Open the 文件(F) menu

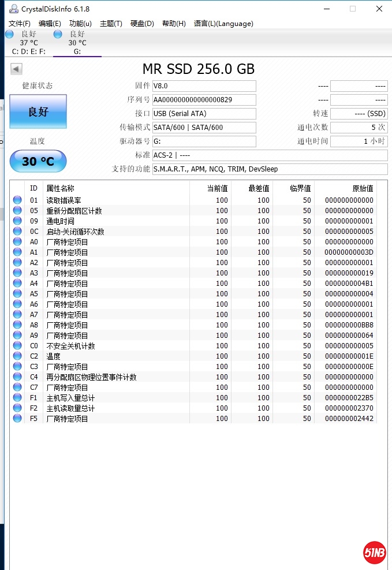20,24
